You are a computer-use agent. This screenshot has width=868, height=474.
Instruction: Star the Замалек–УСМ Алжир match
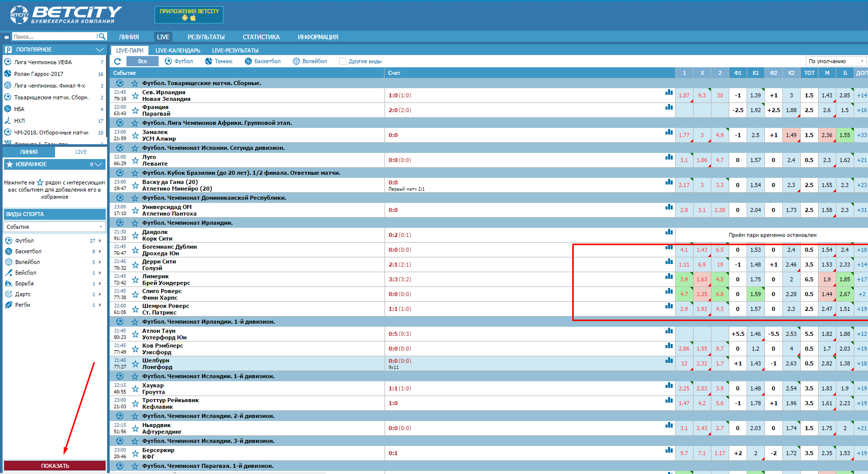135,135
